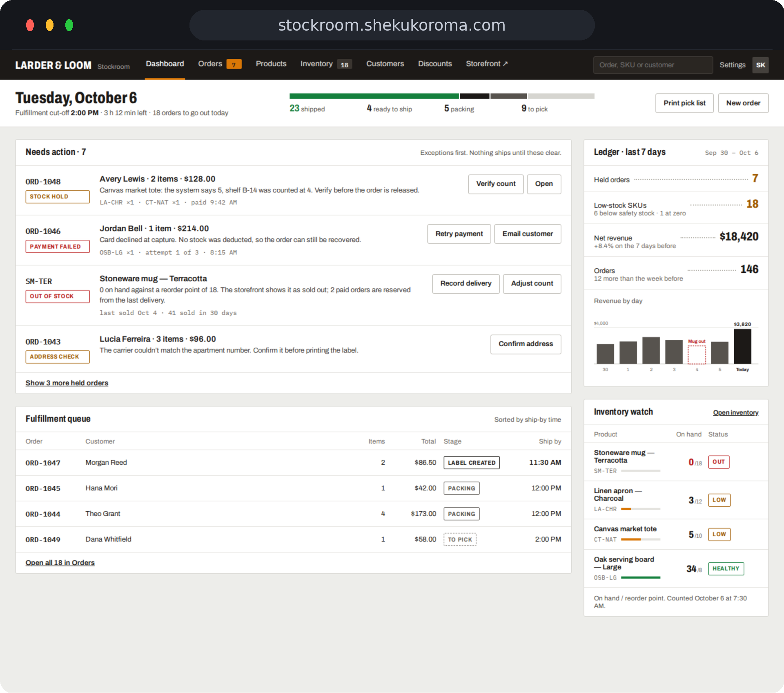Show 3 more held orders
784x693 pixels.
coord(67,383)
